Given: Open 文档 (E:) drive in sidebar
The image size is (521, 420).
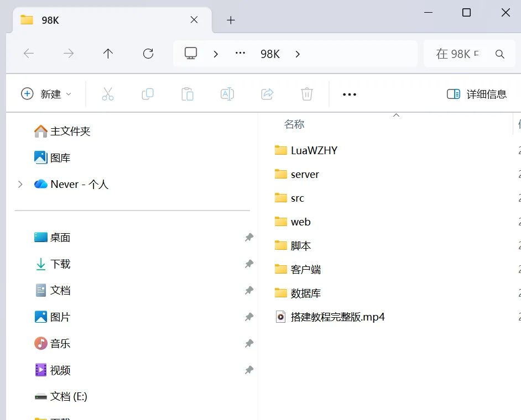Looking at the screenshot, I should [x=61, y=396].
